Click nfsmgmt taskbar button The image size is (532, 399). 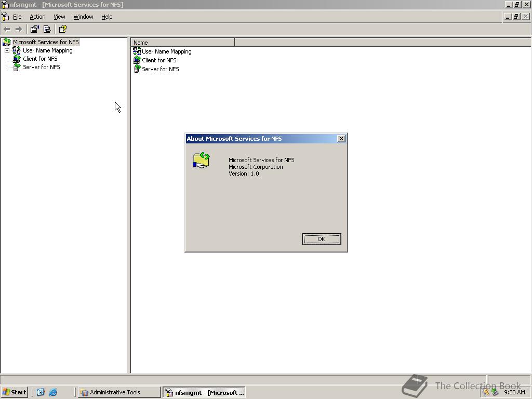coord(204,393)
